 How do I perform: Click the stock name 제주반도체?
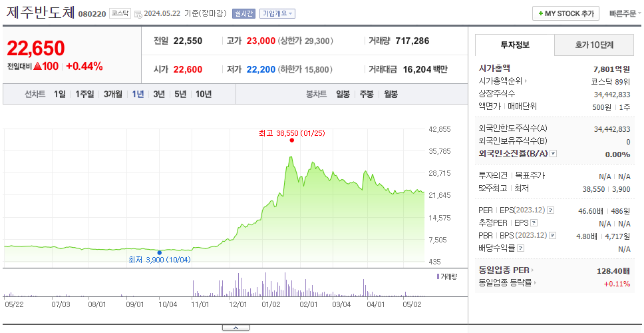coord(40,13)
